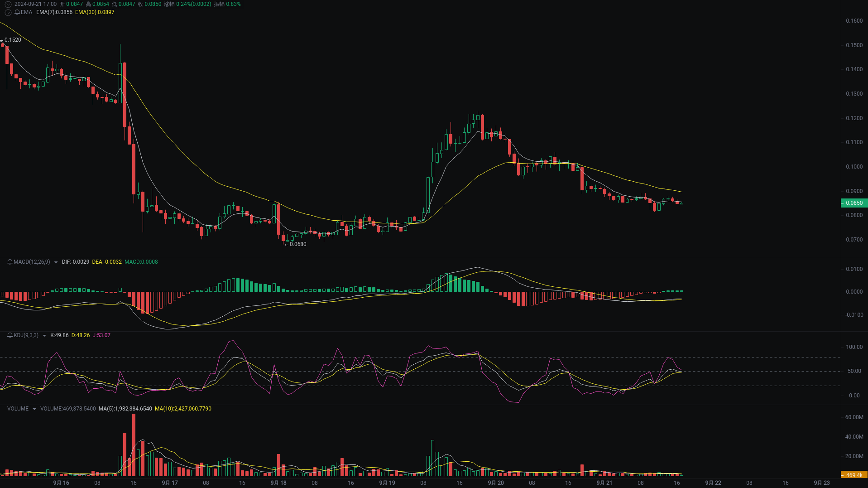
Task: Click the circled chevron beside the EMA row
Action: pyautogui.click(x=7, y=12)
